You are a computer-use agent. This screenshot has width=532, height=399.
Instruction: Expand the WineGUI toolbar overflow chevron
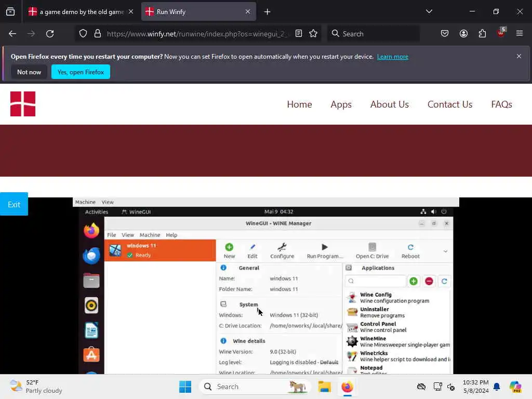[445, 251]
